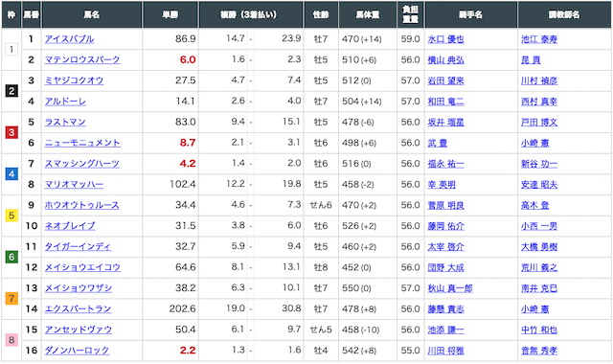613x364 pixels.
Task: Click the orange frame 7 badge
Action: click(x=11, y=299)
